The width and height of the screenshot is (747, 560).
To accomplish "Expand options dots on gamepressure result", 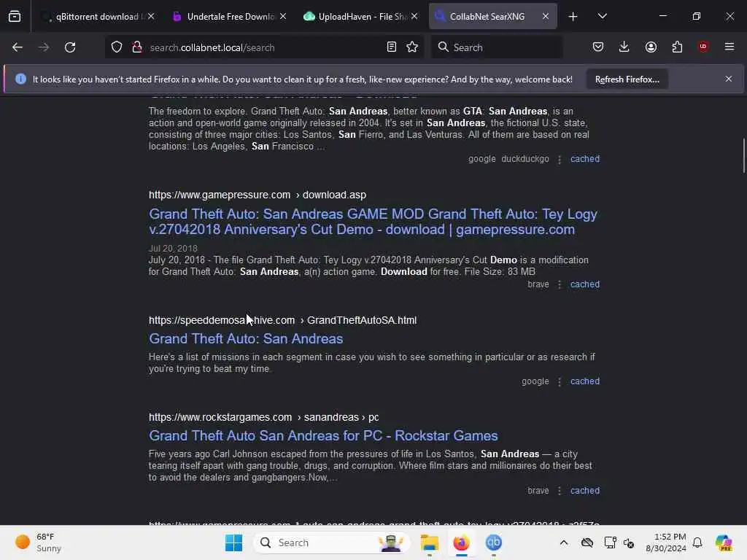I will pyautogui.click(x=560, y=285).
